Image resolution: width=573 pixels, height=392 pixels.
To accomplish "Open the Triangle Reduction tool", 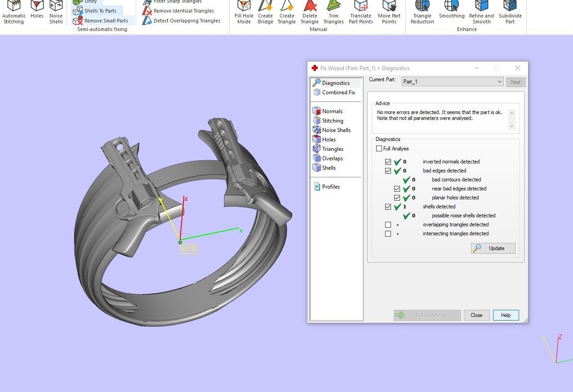I will [422, 12].
